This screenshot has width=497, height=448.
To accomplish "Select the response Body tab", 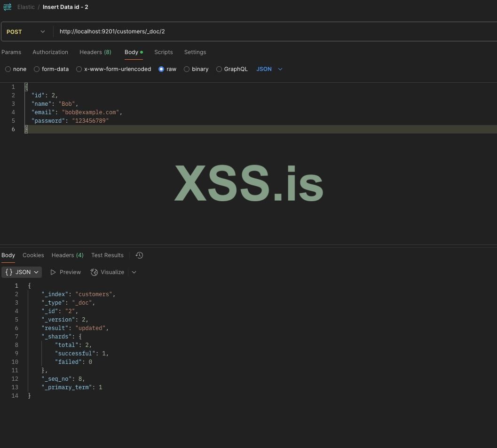I will click(8, 255).
